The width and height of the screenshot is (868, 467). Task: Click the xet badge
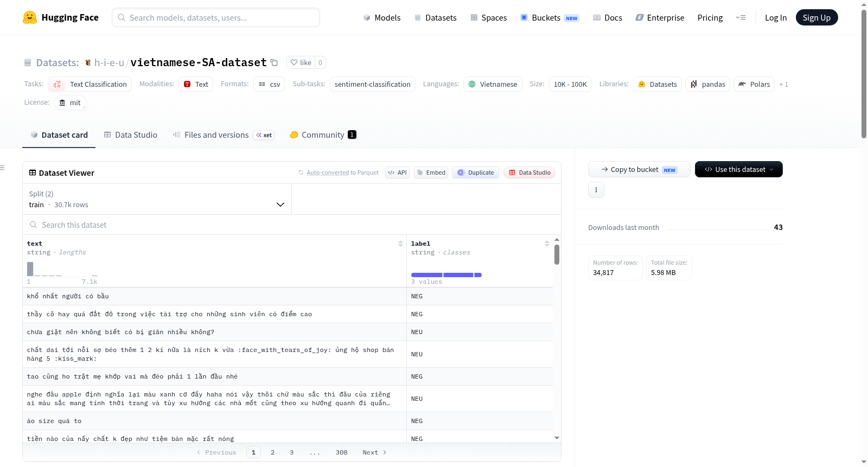[264, 135]
